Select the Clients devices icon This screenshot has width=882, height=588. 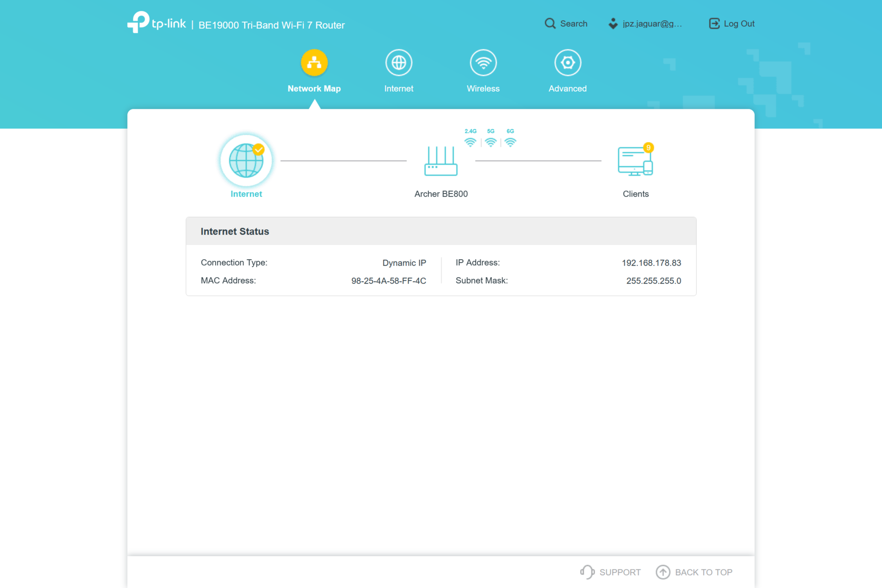click(x=635, y=162)
